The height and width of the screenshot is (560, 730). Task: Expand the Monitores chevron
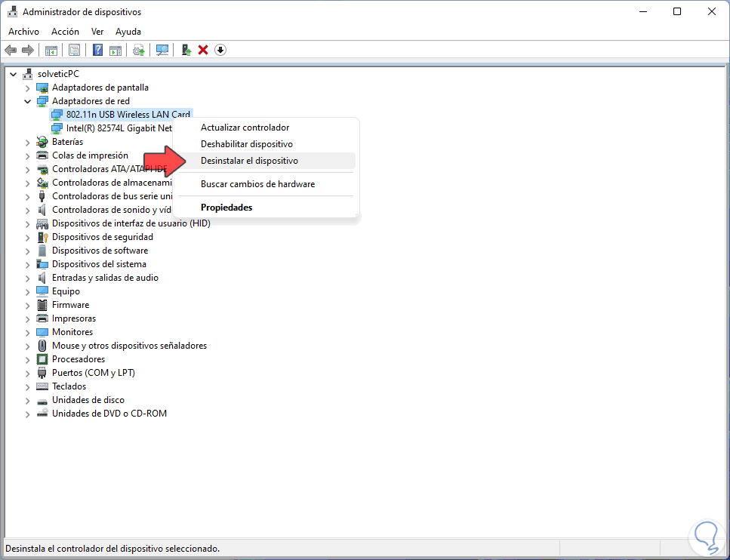pyautogui.click(x=27, y=332)
